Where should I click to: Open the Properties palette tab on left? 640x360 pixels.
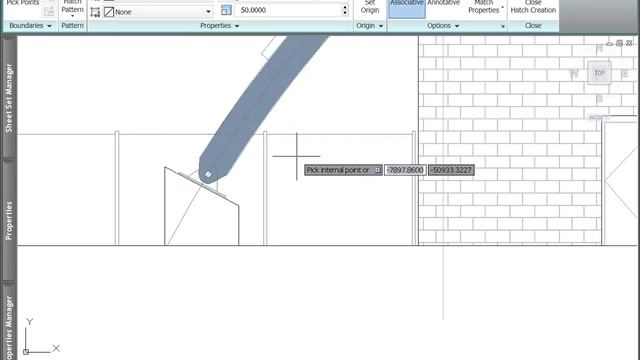click(x=9, y=220)
